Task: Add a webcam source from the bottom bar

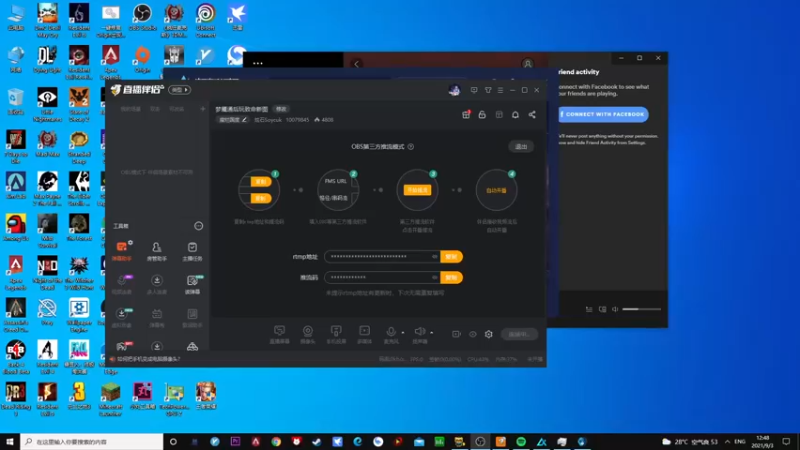Action: 308,334
